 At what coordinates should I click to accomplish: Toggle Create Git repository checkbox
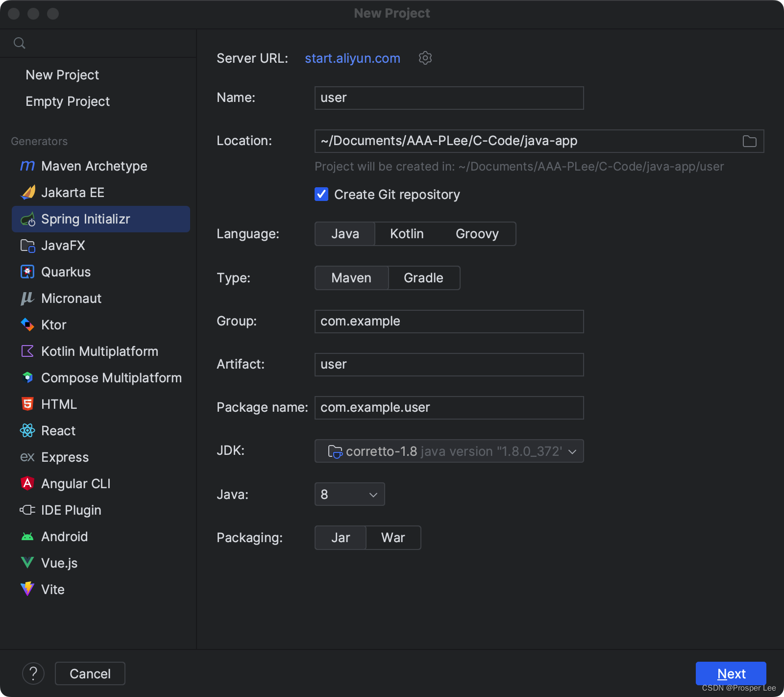(x=321, y=194)
